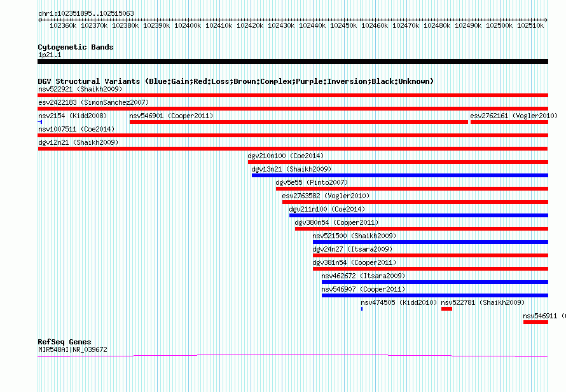The height and width of the screenshot is (392, 566).
Task: Click the red bar of nsv546901
Action: pyautogui.click(x=299, y=122)
